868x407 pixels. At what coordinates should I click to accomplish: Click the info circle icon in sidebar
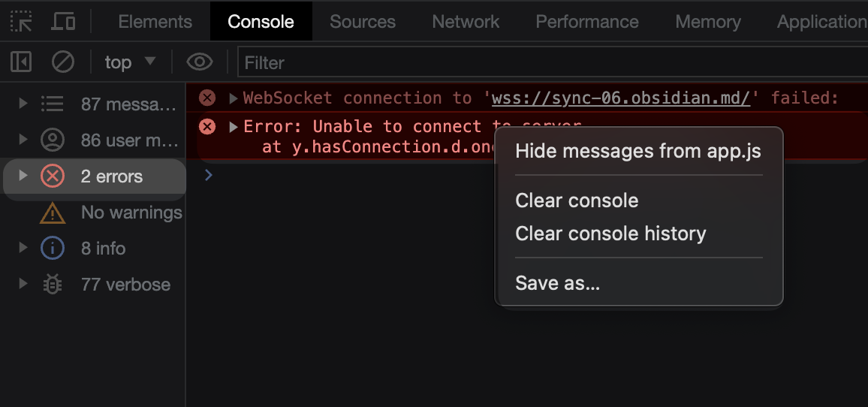pyautogui.click(x=52, y=248)
